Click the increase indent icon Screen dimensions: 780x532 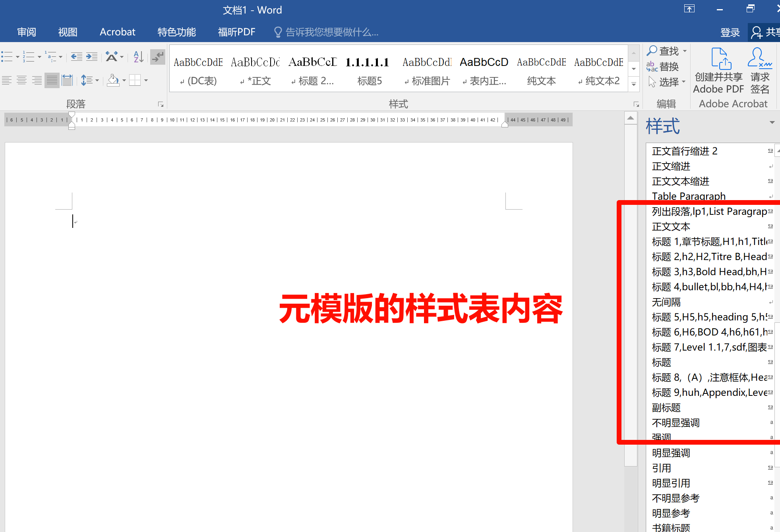(x=92, y=57)
